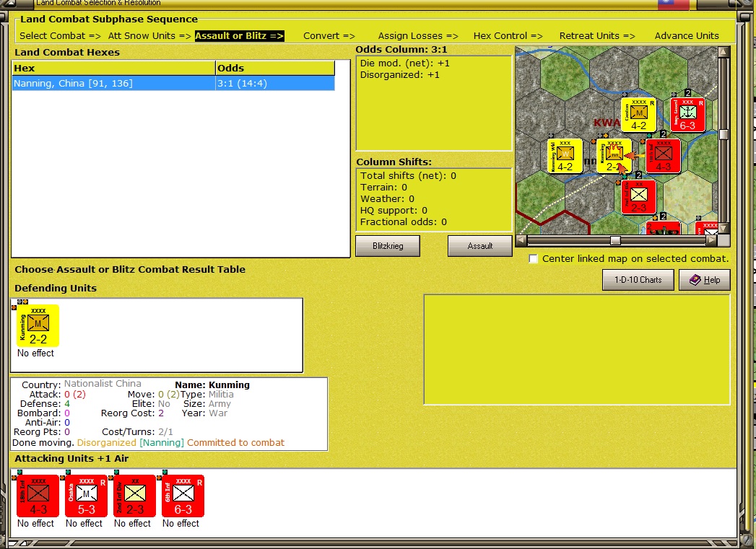This screenshot has height=549, width=756.
Task: Click the Hex column header
Action: 114,68
